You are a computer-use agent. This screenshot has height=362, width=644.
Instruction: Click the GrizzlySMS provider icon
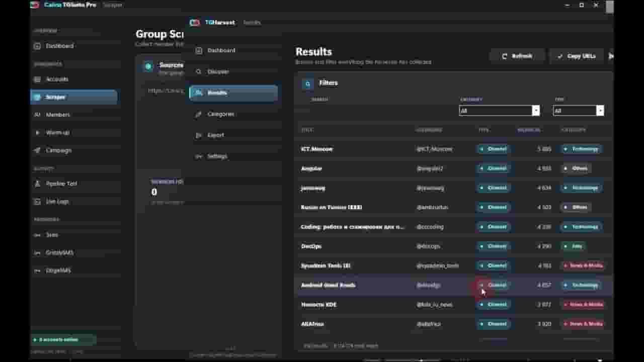click(37, 252)
